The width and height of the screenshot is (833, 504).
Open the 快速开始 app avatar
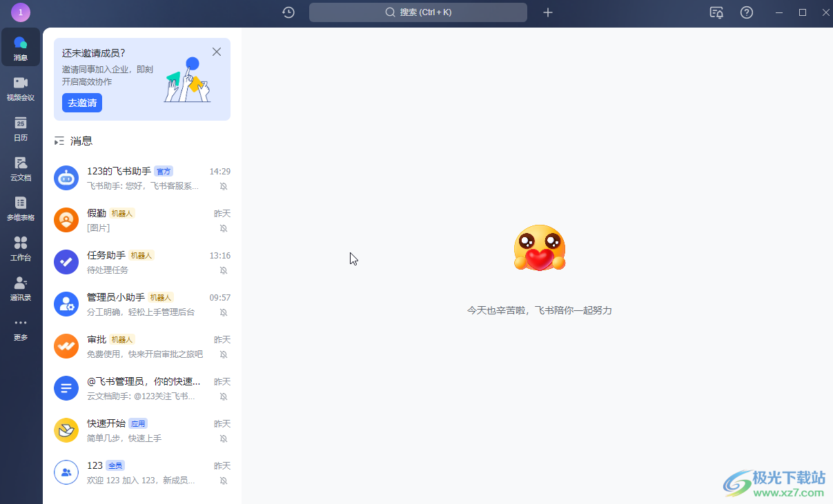pyautogui.click(x=66, y=430)
